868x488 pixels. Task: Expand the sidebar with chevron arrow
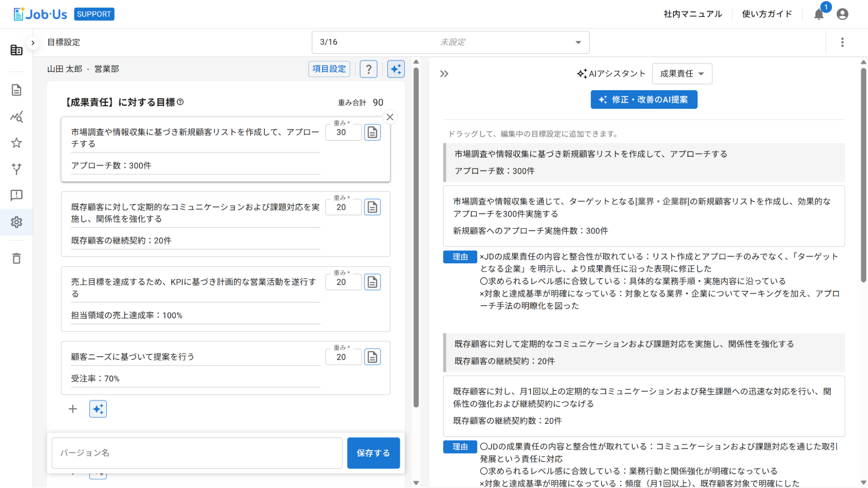pos(33,43)
